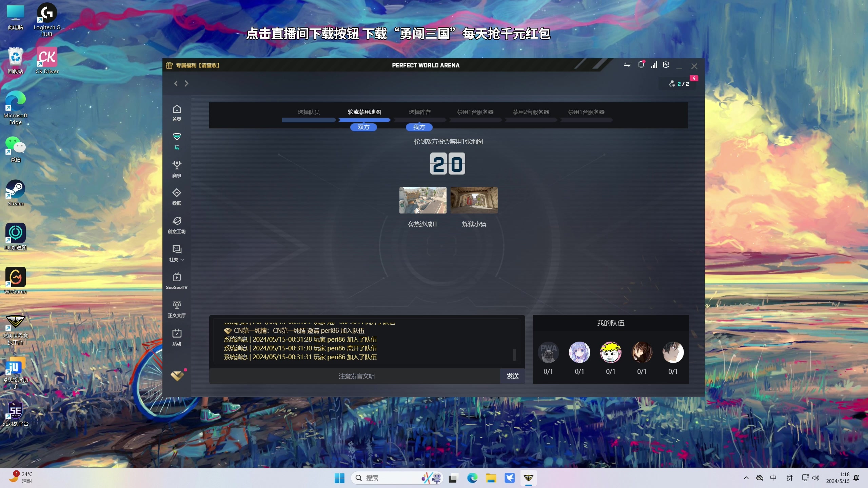
Task: Focus the 注意发言文明 chat input
Action: (x=355, y=376)
